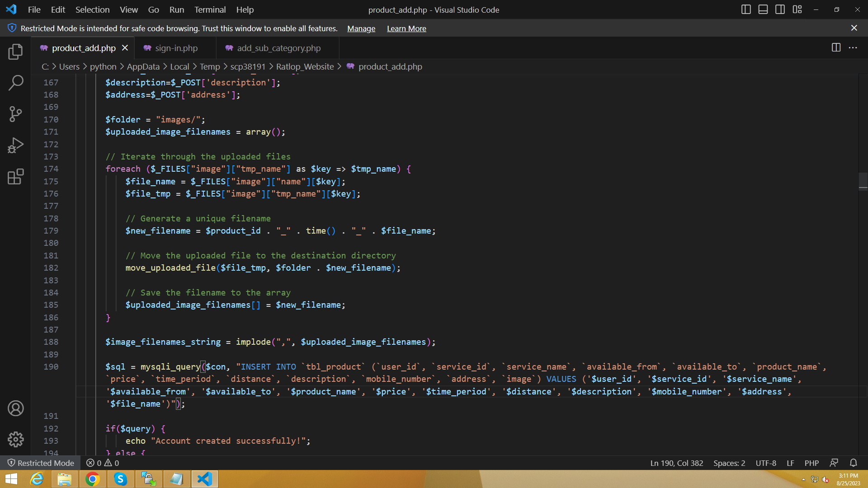Screen dimensions: 868x488
Task: Click the Manage link in banner
Action: (x=361, y=28)
